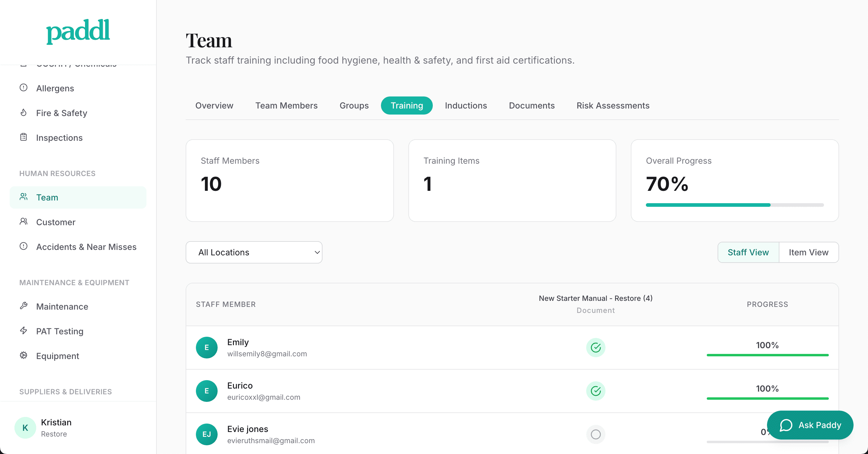Mark Evie jones training as complete
868x454 pixels.
(596, 434)
